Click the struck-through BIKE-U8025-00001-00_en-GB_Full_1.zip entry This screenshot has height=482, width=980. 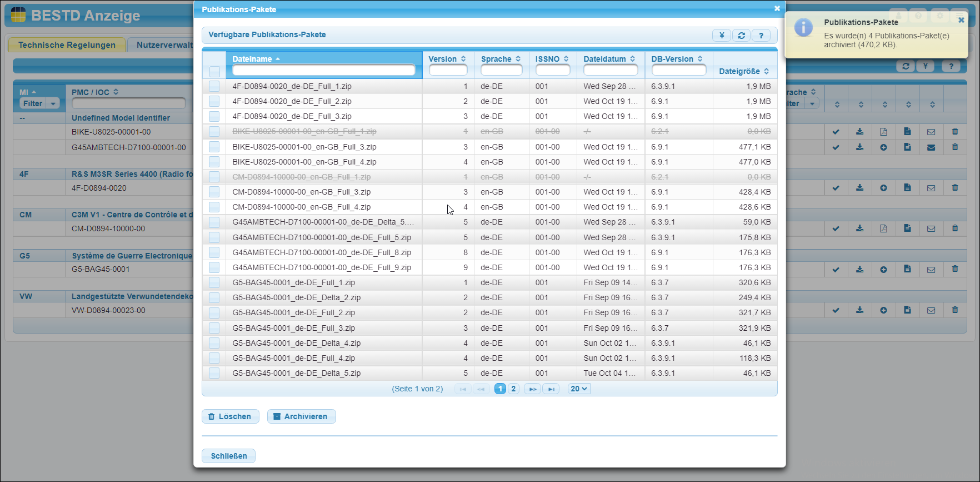click(304, 131)
